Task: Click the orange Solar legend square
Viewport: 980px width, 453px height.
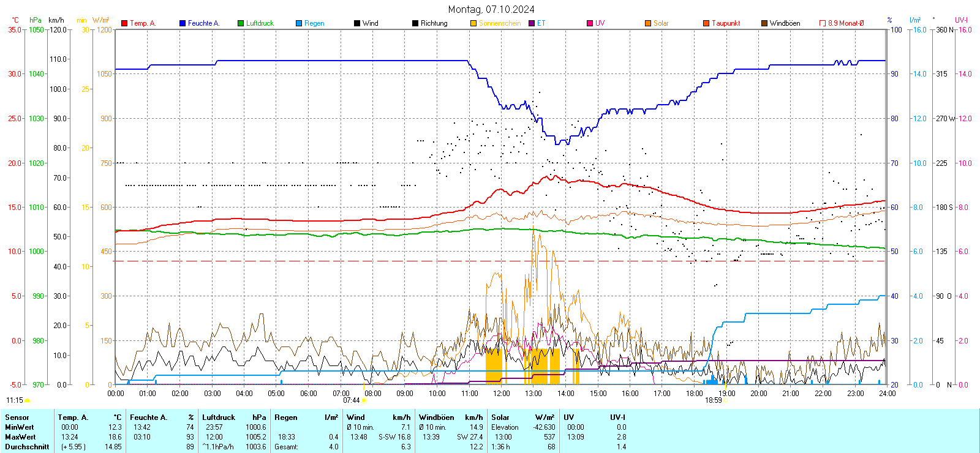Action: tap(648, 23)
